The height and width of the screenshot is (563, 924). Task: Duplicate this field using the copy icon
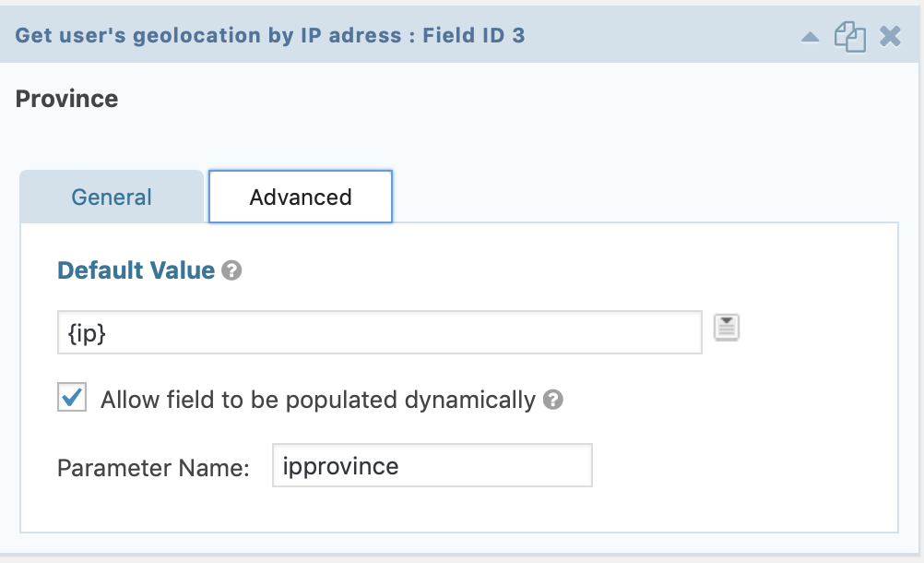coord(849,37)
